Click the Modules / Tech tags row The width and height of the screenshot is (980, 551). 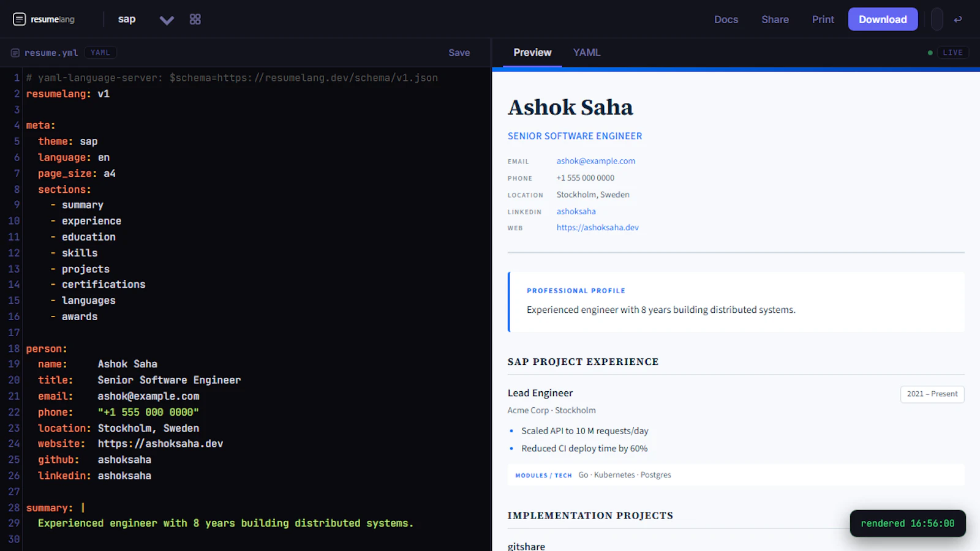click(x=736, y=475)
